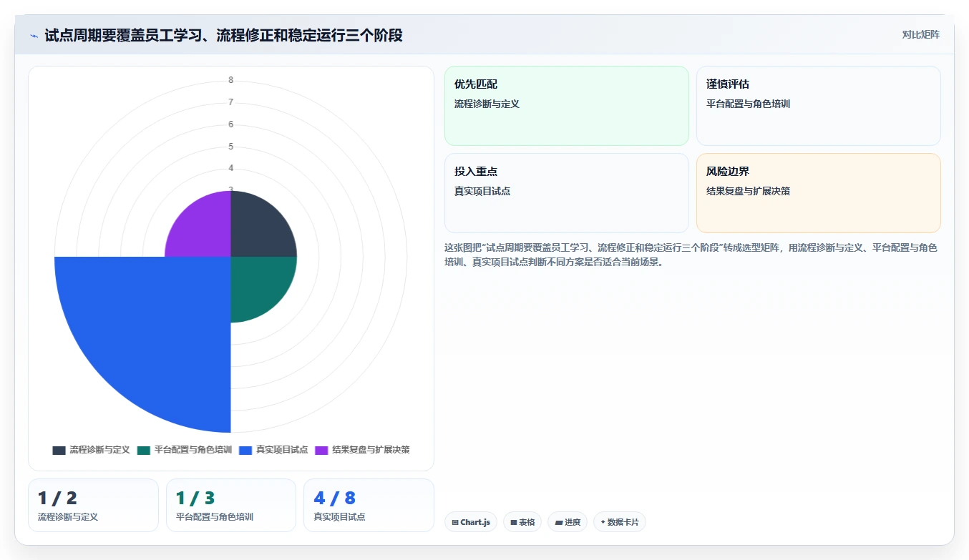Click the description paragraph starting 这张图把
The image size is (969, 560).
point(691,255)
